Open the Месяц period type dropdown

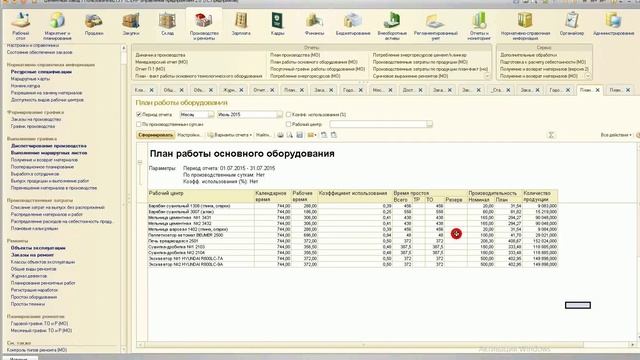[x=211, y=115]
